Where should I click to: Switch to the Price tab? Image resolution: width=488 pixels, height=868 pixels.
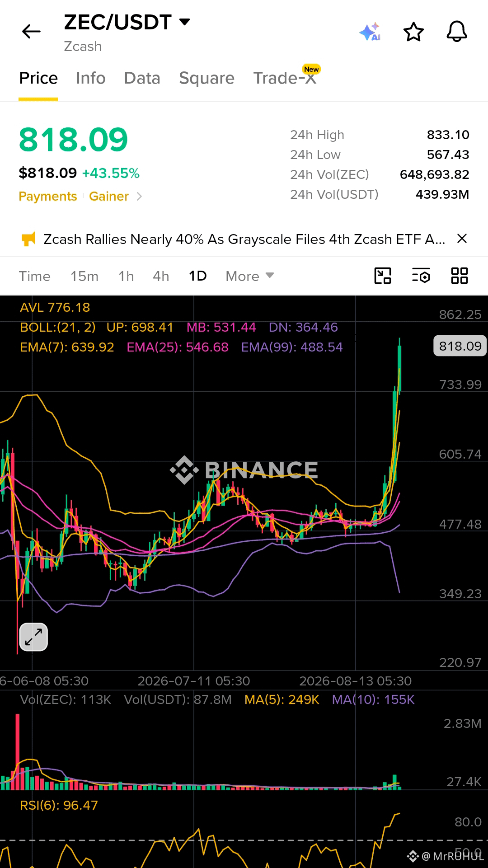(x=38, y=78)
